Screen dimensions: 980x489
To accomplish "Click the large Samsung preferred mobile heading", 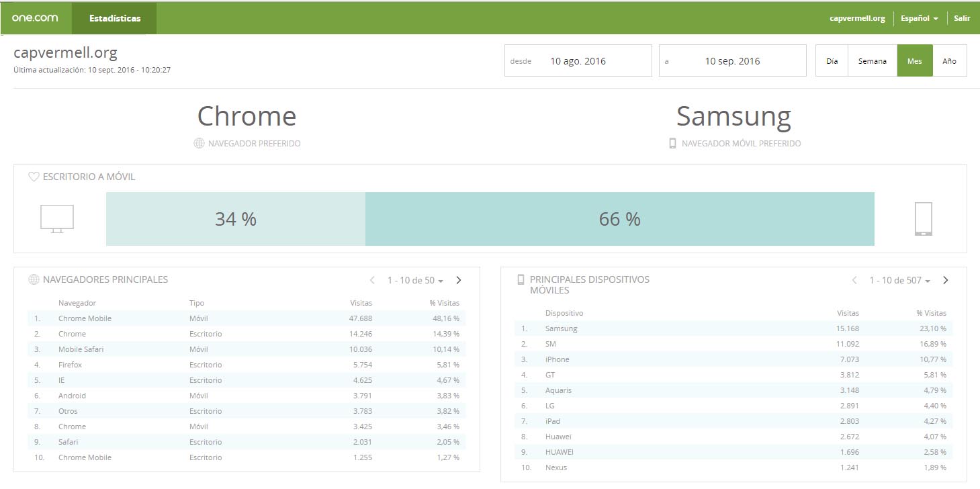I will (x=733, y=116).
